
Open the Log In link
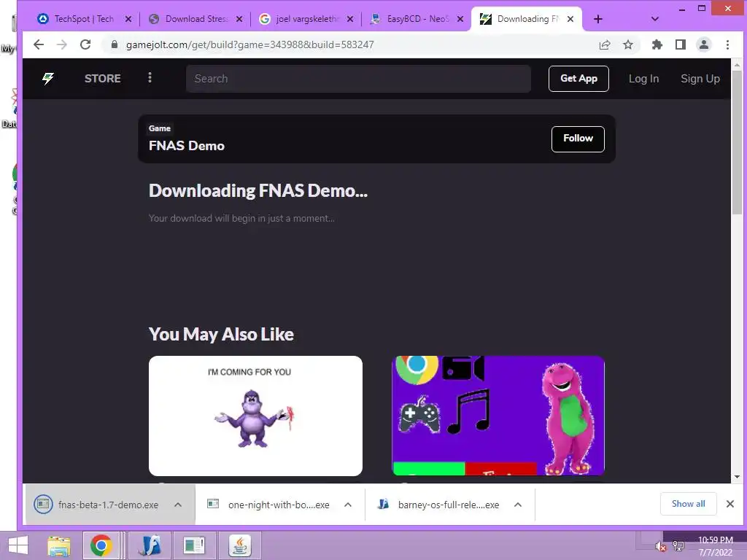click(643, 79)
